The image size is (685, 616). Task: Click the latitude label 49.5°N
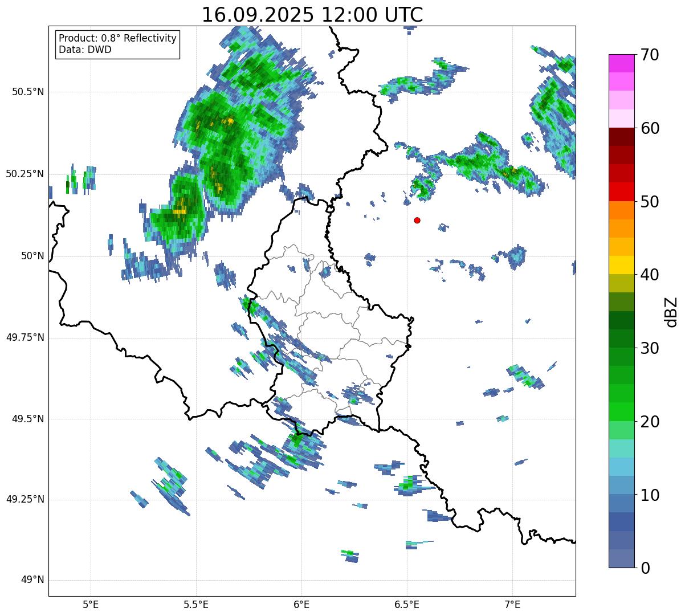pos(28,419)
